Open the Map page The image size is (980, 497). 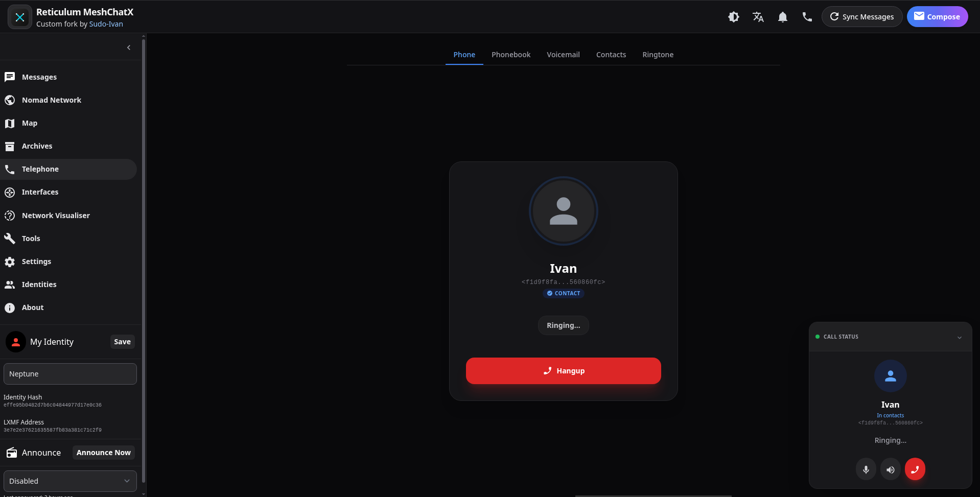click(x=30, y=123)
